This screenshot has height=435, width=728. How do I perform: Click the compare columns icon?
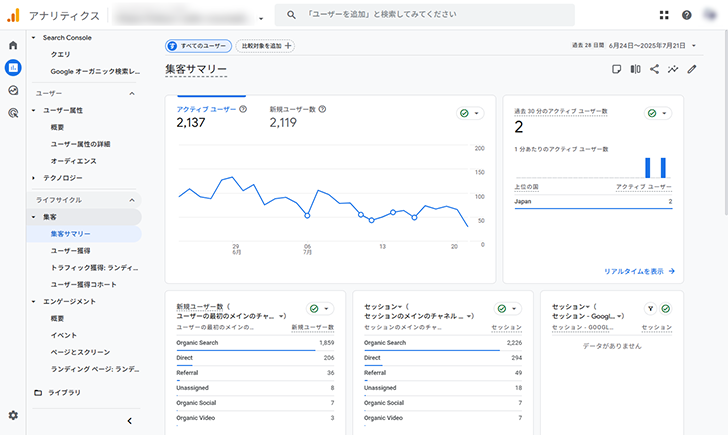click(635, 69)
